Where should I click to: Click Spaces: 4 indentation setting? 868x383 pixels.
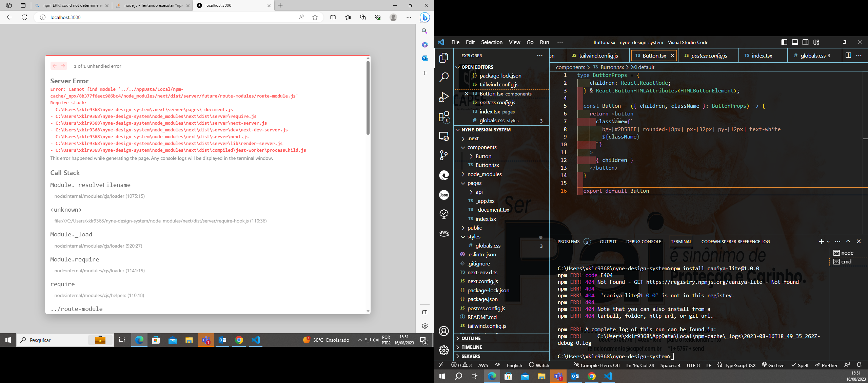pyautogui.click(x=670, y=365)
